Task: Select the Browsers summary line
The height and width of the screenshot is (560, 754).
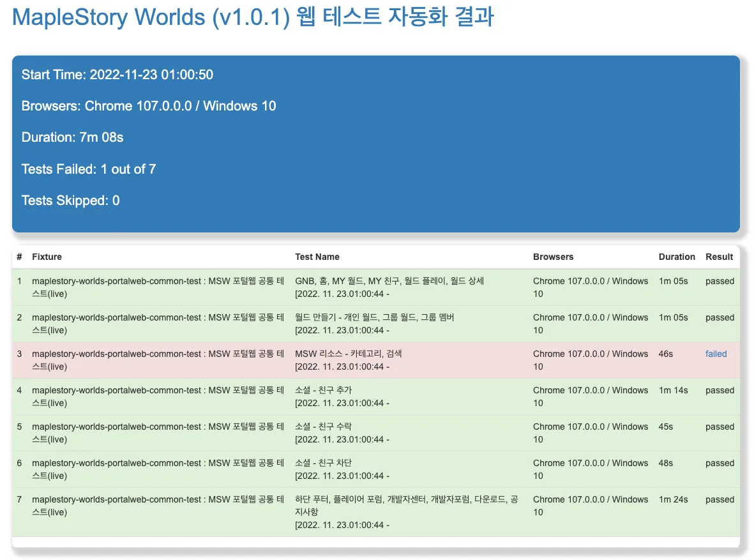Action: [149, 106]
